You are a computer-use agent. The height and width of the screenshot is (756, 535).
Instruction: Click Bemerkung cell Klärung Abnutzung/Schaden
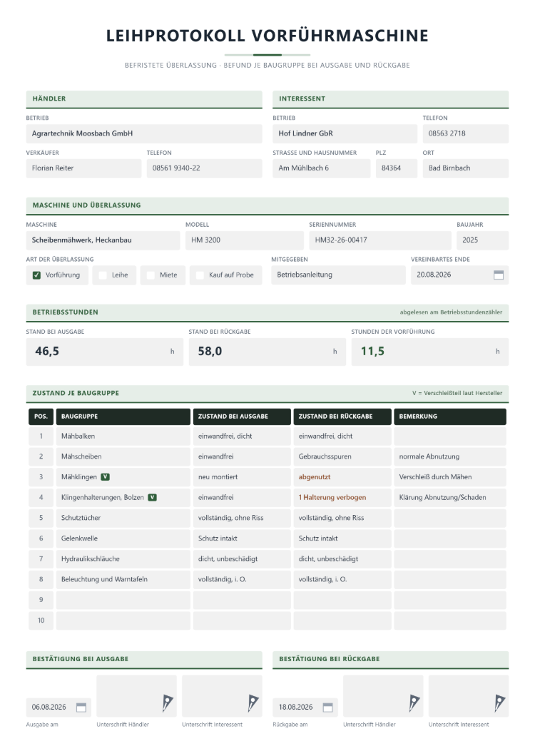click(450, 498)
